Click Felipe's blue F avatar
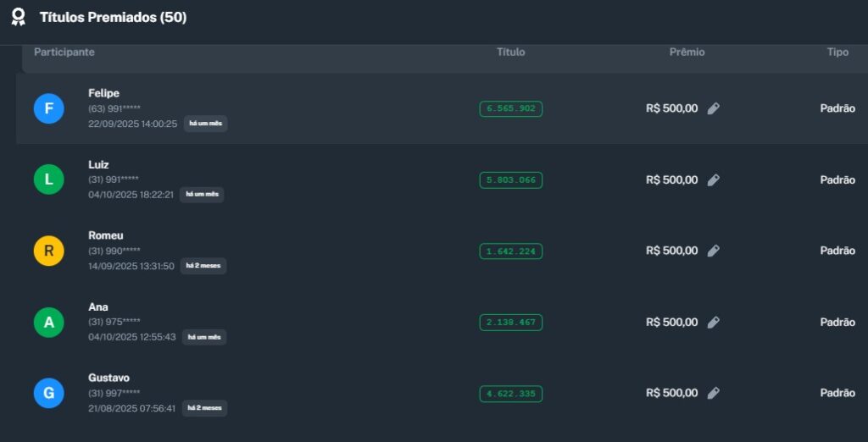The image size is (868, 442). [x=48, y=108]
